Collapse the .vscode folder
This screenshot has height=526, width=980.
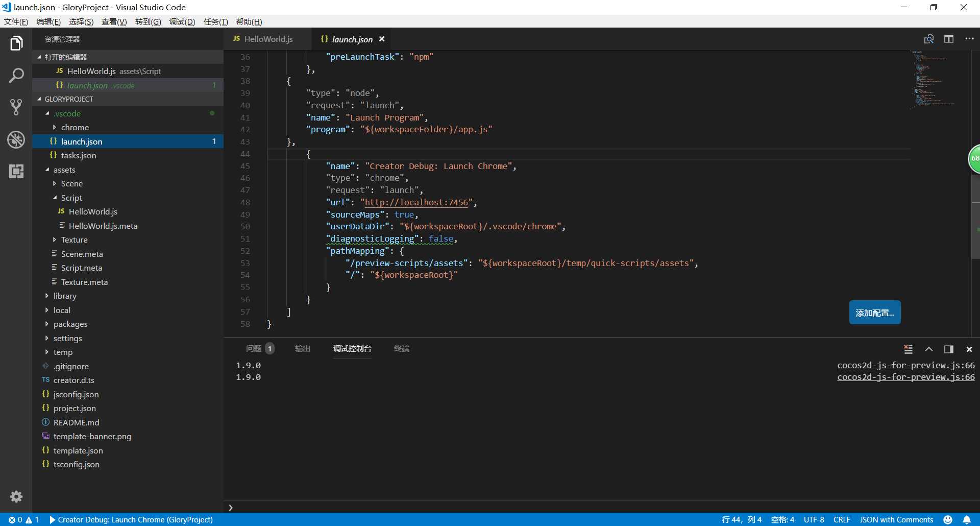[128, 113]
